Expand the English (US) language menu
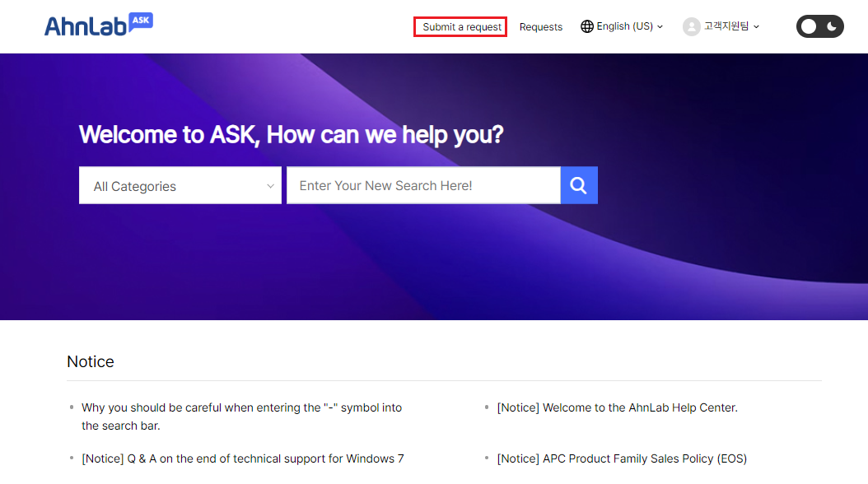 [622, 26]
